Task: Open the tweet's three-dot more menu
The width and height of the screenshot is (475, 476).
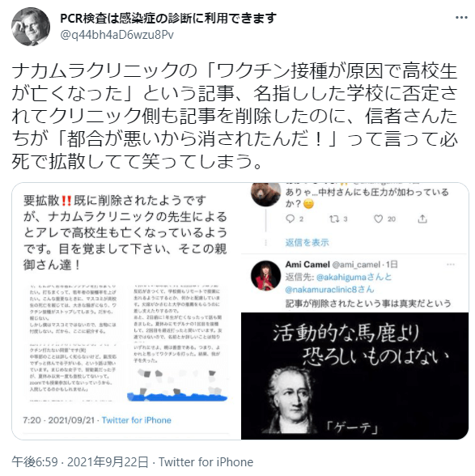Action: pos(461,18)
